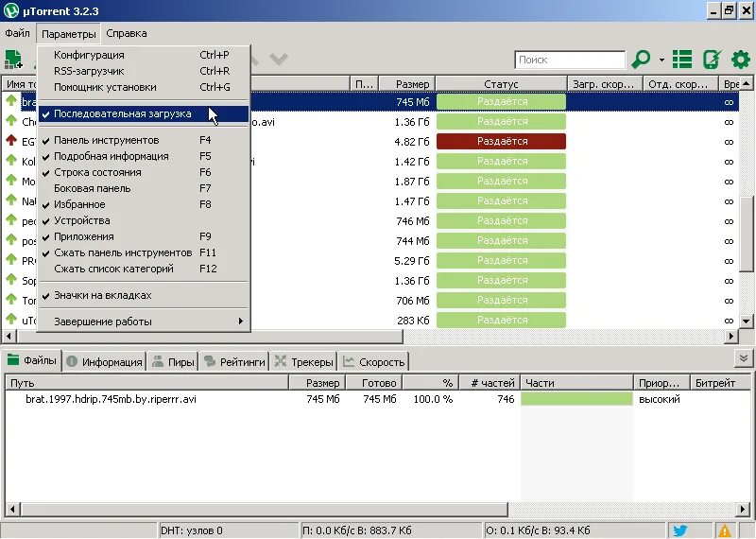Sort by Загр. скор... column header
Image resolution: width=756 pixels, height=539 pixels.
[x=605, y=84]
